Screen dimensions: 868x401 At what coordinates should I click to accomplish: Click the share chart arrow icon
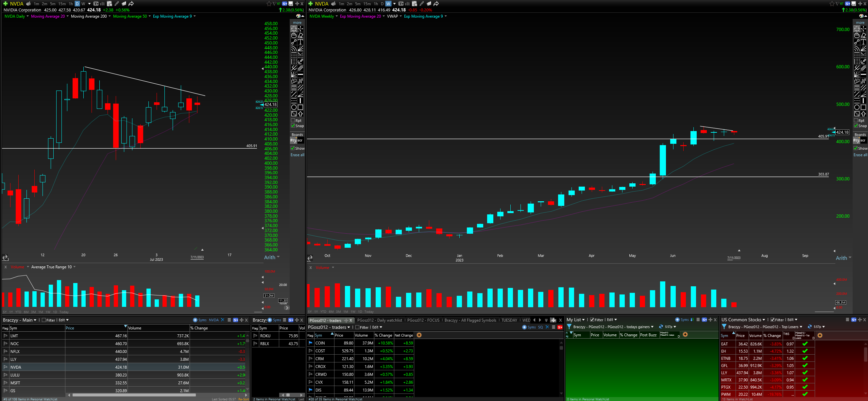131,4
